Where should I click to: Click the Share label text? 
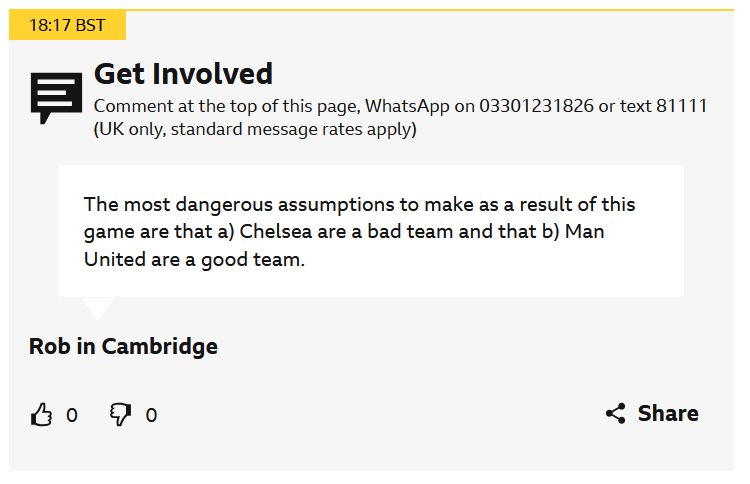(668, 414)
